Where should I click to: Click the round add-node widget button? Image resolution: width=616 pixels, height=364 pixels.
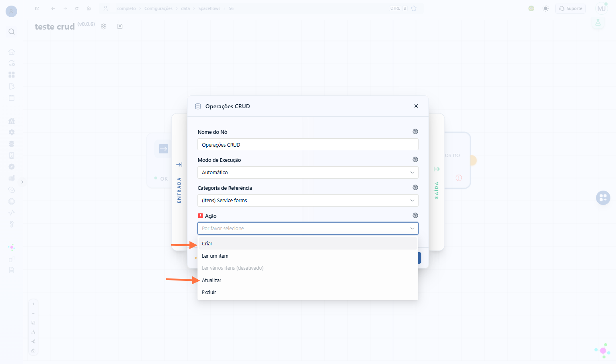point(603,198)
